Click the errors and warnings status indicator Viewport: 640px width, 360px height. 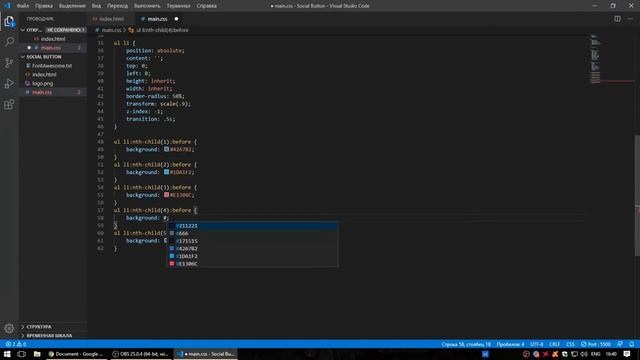[x=16, y=344]
